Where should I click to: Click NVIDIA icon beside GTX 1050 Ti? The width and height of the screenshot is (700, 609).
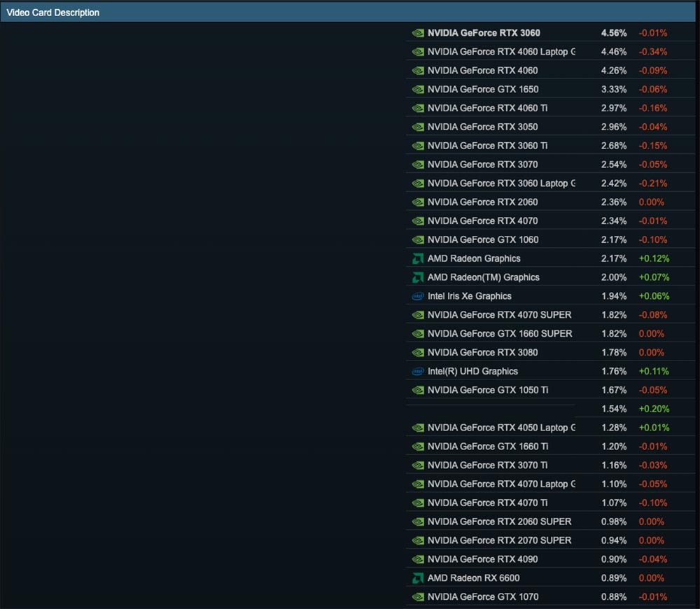click(418, 390)
